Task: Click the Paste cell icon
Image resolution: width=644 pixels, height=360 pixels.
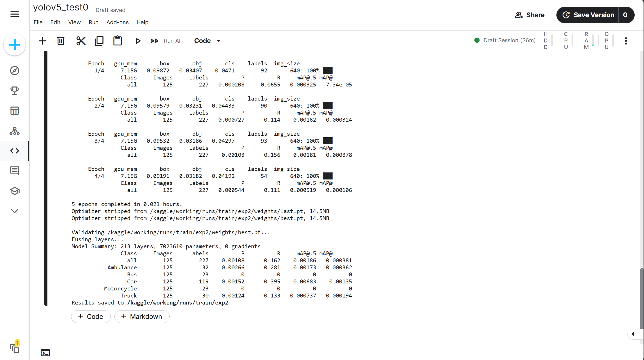Action: tap(117, 41)
